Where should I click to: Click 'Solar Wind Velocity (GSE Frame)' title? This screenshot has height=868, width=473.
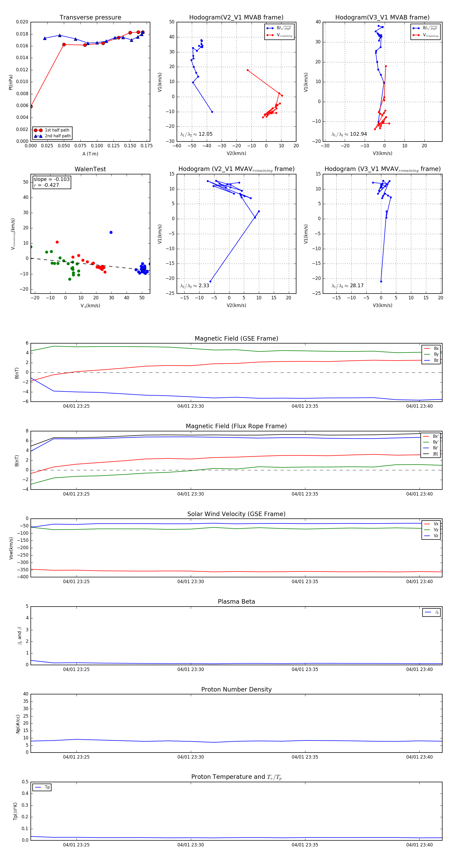pos(236,514)
